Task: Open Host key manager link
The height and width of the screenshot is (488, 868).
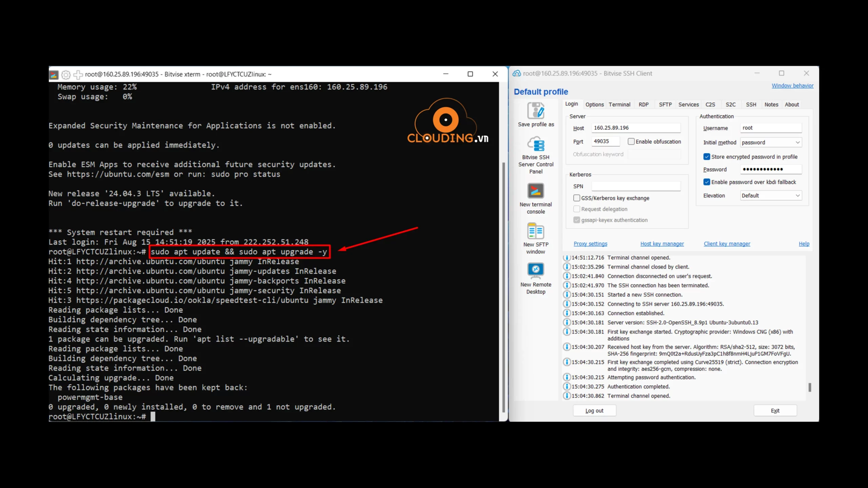Action: (662, 244)
